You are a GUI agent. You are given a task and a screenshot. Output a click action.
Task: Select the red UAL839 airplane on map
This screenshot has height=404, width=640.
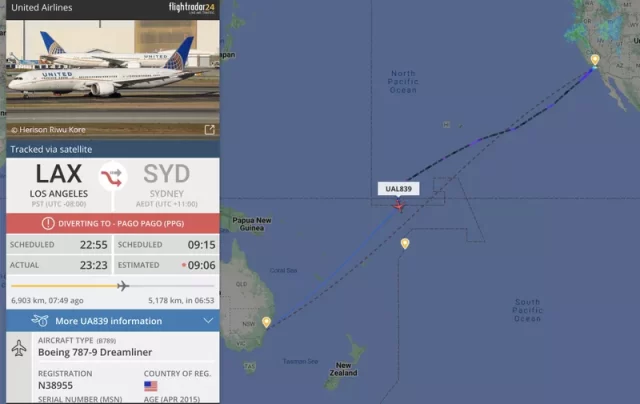click(x=399, y=206)
